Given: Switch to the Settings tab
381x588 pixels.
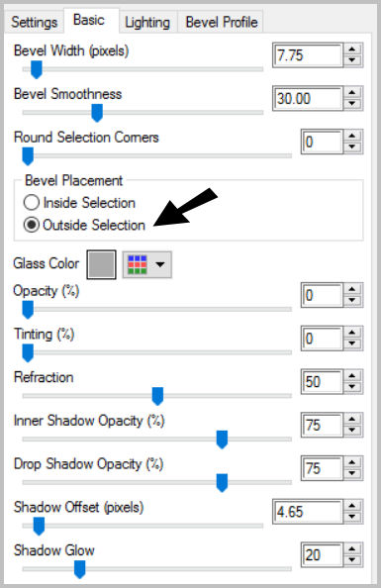Looking at the screenshot, I should coord(34,22).
